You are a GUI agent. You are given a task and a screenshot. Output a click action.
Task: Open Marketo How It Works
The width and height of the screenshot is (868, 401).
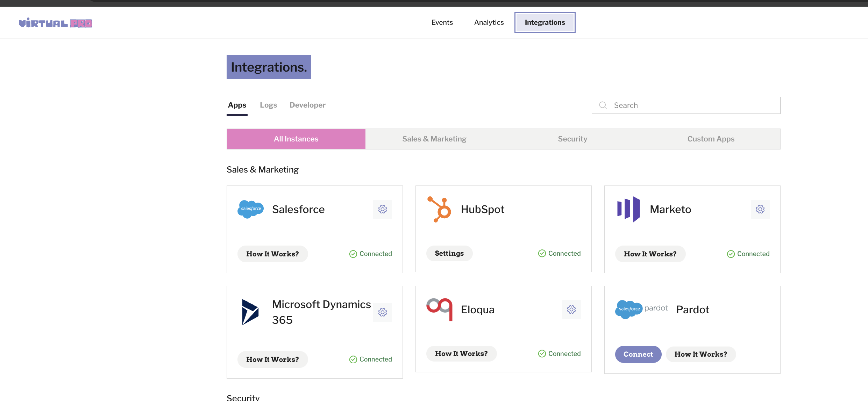[650, 254]
